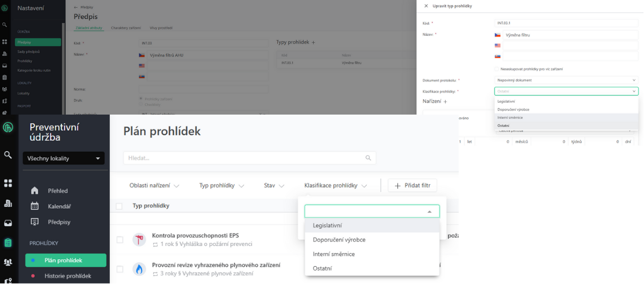Expand the Oblasti nařízení filter
The width and height of the screenshot is (644, 284).
pyautogui.click(x=154, y=186)
